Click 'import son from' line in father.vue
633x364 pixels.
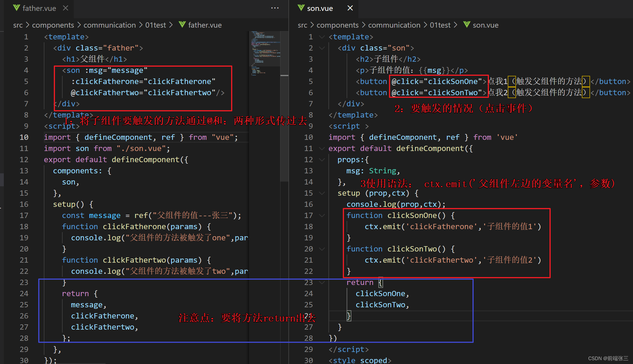[x=107, y=148]
